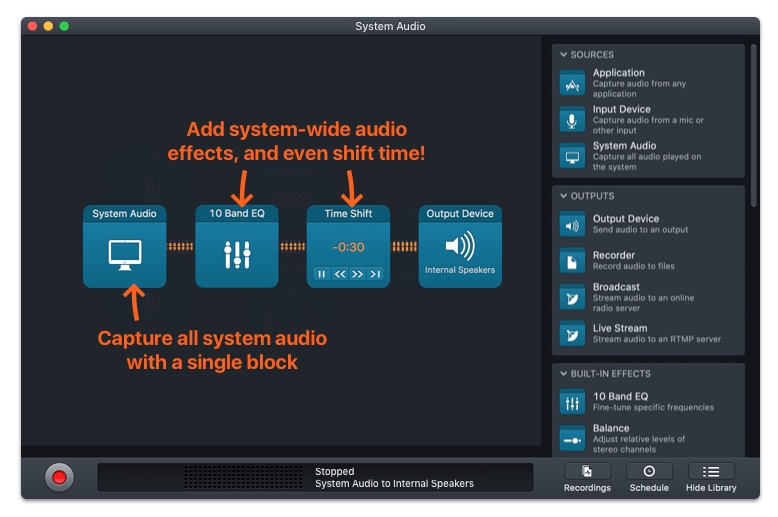778x517 pixels.
Task: Pause the Time Shift block
Action: coord(322,274)
